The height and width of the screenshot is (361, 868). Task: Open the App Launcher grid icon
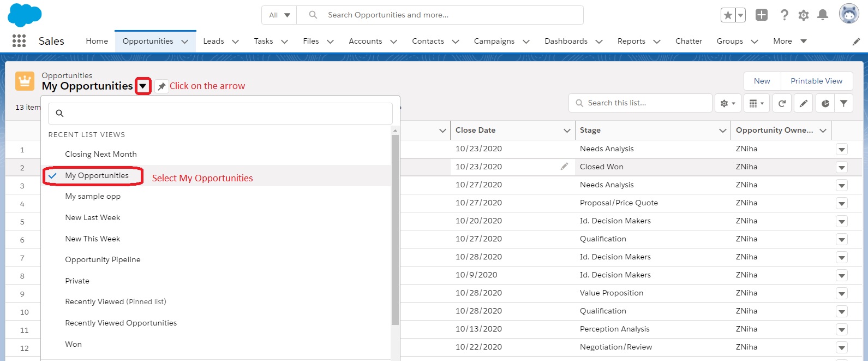coord(19,41)
